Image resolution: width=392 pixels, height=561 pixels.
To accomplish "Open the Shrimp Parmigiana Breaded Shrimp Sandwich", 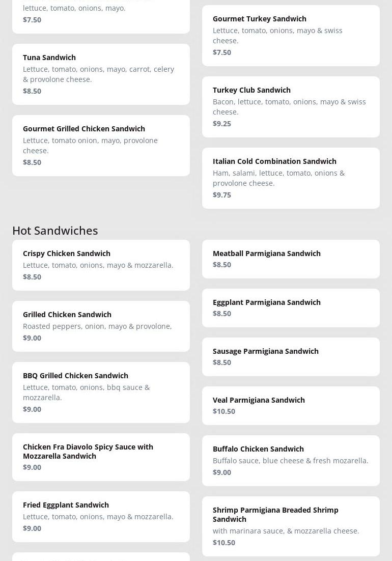I will 291,526.
